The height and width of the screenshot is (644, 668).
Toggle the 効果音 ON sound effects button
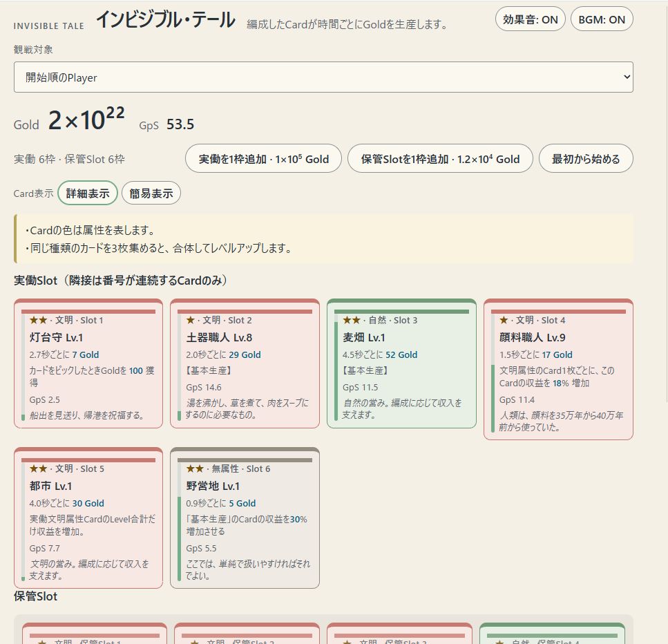tap(530, 19)
